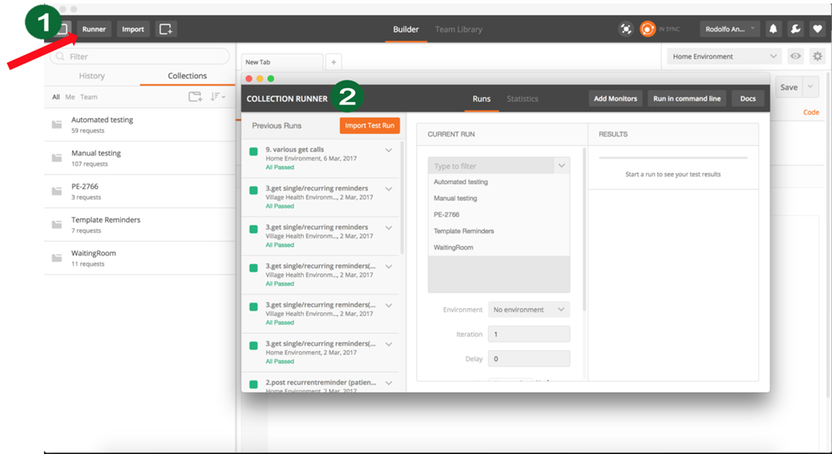Viewport: 832px width, 454px height.
Task: Open Docs in Collection Runner
Action: (x=748, y=99)
